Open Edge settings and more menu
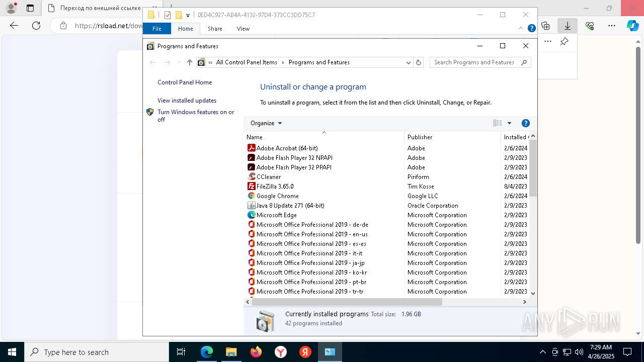 pos(612,25)
